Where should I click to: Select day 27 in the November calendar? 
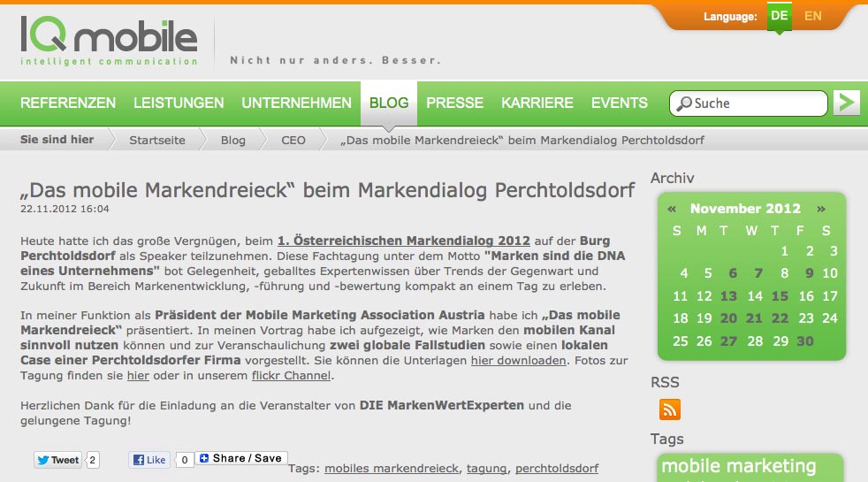click(x=728, y=341)
